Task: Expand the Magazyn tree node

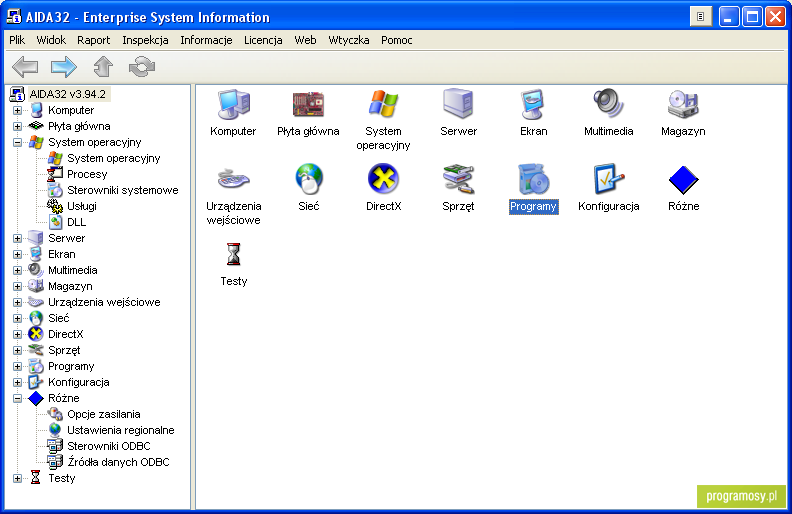Action: (x=17, y=286)
